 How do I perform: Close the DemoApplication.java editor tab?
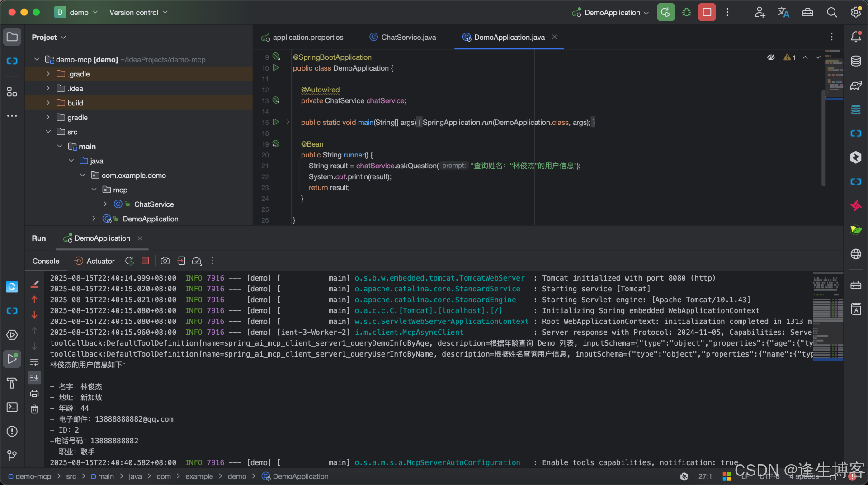point(555,37)
